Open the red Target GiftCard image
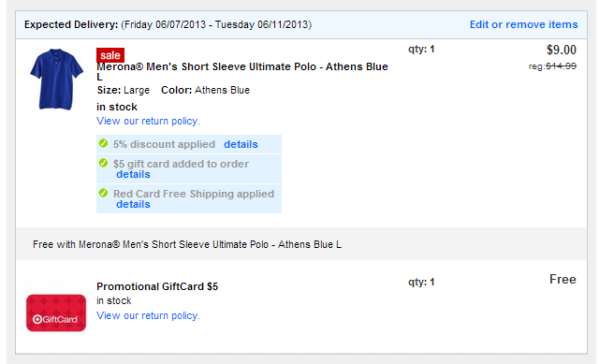Screen dimensions: 599x364 pos(56,313)
